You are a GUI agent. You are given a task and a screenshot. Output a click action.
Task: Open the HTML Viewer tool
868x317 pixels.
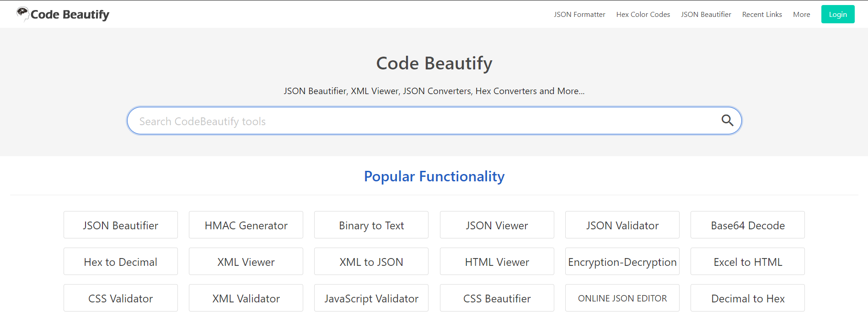click(497, 261)
